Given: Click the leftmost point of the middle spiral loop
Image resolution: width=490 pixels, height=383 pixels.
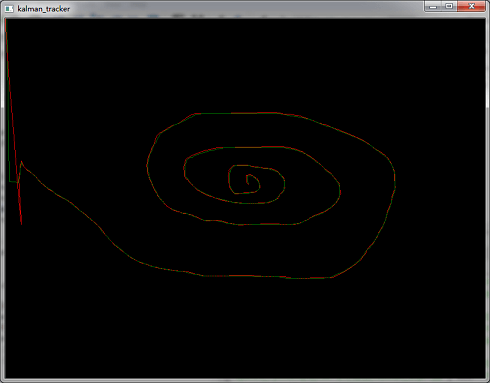Looking at the screenshot, I should (184, 168).
